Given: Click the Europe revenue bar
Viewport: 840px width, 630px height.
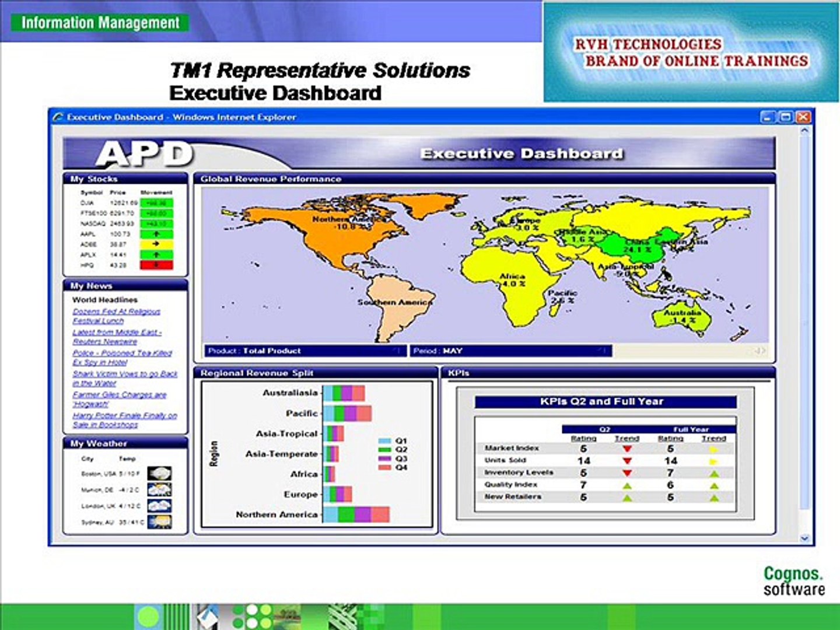Looking at the screenshot, I should click(338, 494).
